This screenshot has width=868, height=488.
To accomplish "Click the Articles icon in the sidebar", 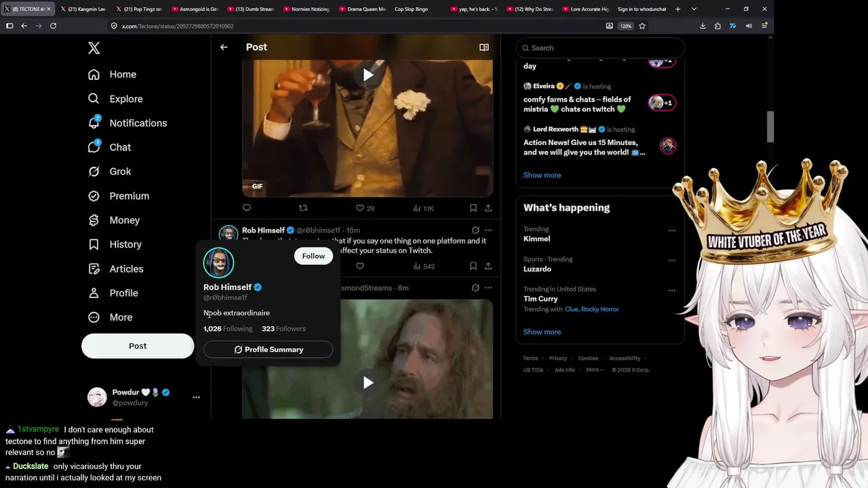I will 94,269.
